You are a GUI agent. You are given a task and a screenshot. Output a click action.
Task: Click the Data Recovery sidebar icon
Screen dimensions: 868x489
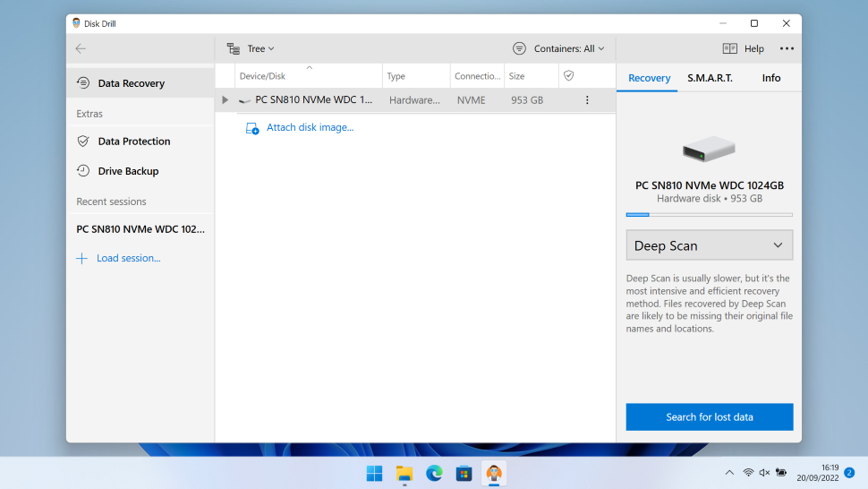pyautogui.click(x=83, y=82)
